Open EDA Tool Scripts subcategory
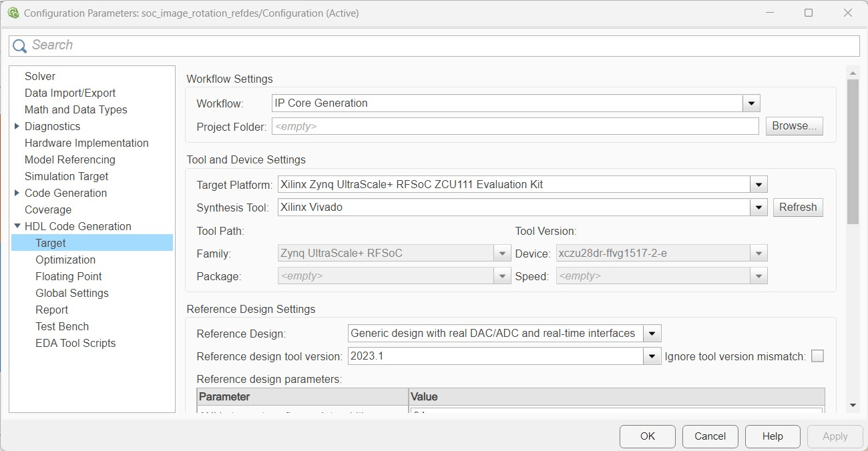The width and height of the screenshot is (868, 451). click(75, 343)
